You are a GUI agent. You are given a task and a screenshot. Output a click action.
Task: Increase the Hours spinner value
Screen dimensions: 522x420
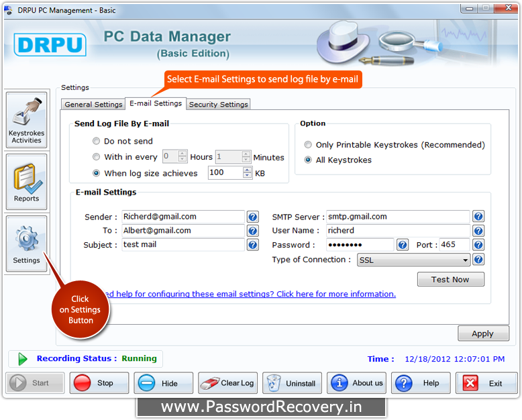click(182, 154)
